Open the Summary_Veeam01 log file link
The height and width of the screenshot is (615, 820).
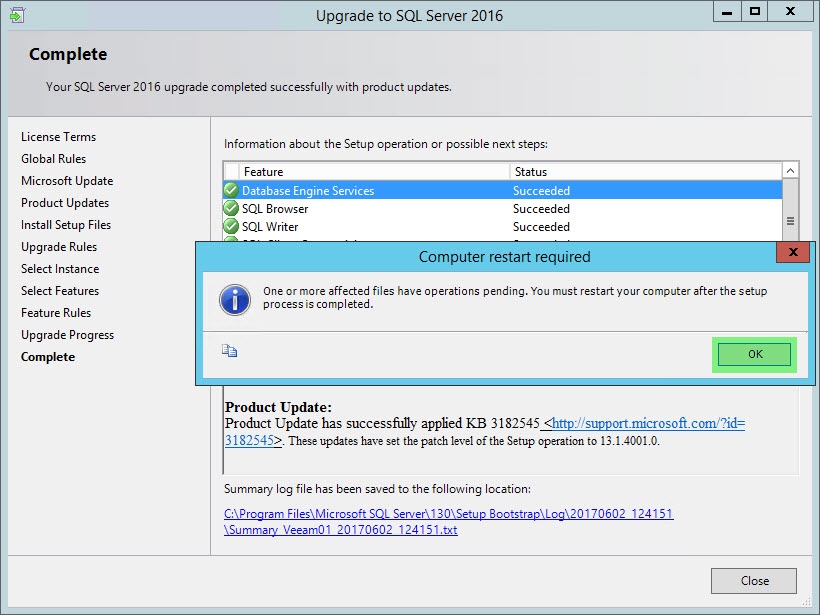(x=449, y=521)
